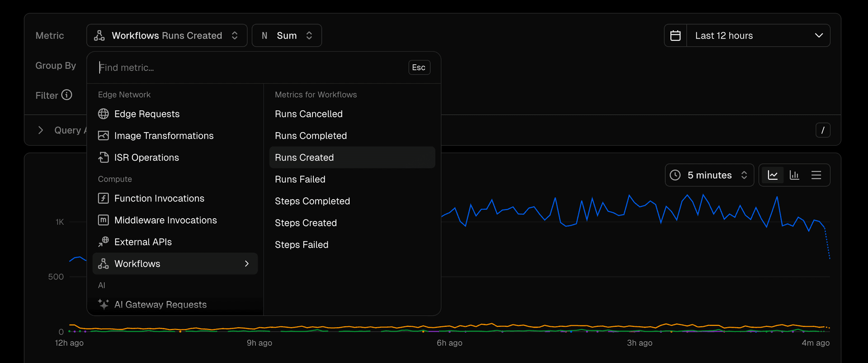The image size is (868, 363).
Task: Click the ISR Operations icon
Action: (104, 158)
